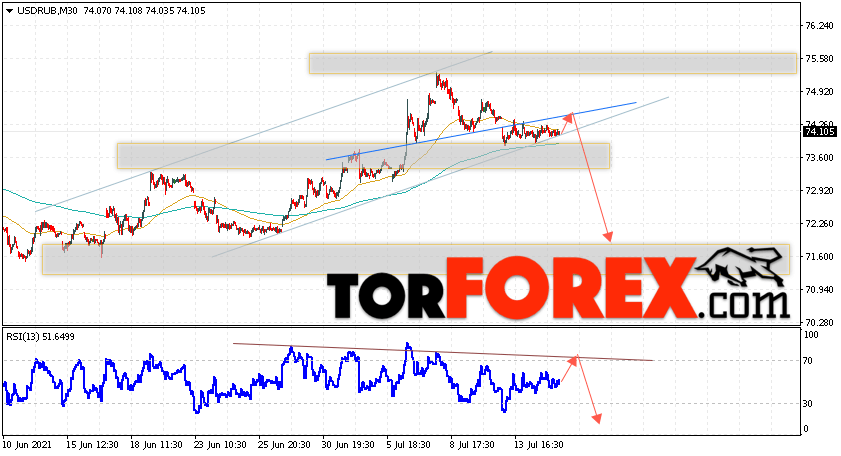Click the dropdown triangle beside USDRUB,M30

coord(10,11)
